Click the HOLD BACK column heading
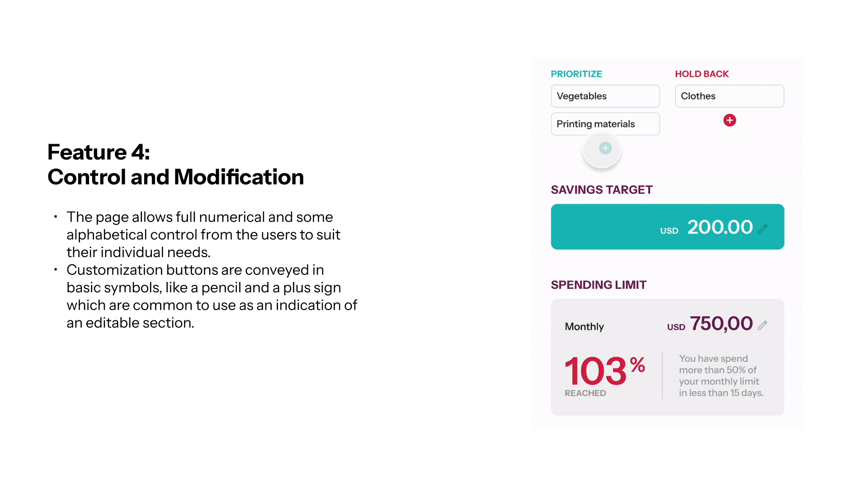 click(702, 74)
